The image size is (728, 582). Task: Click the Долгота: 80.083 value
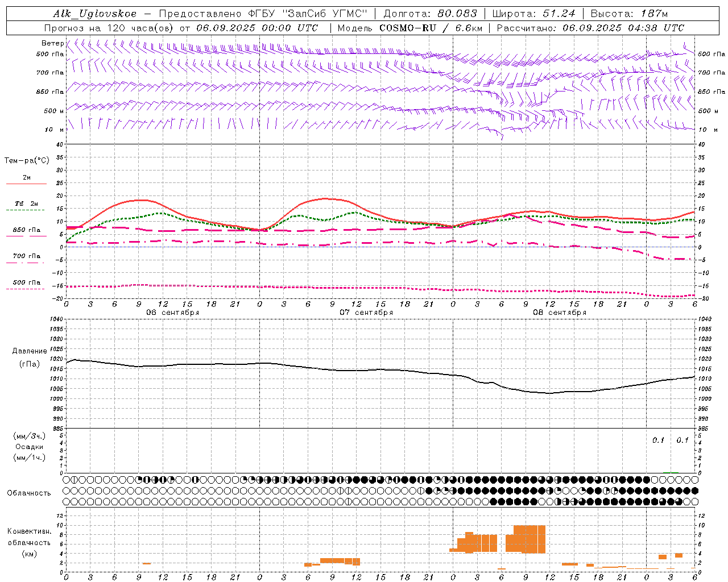pyautogui.click(x=430, y=14)
